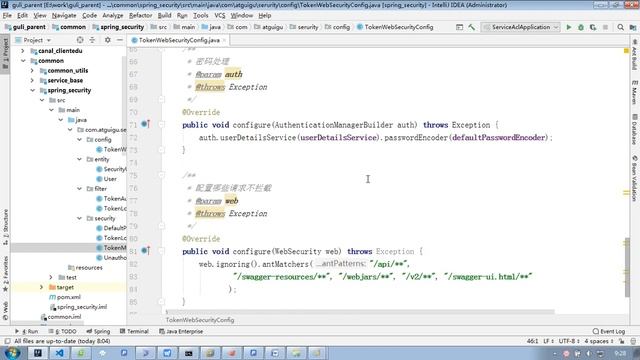
Task: Debug application with the bug icon
Action: pyautogui.click(x=581, y=27)
